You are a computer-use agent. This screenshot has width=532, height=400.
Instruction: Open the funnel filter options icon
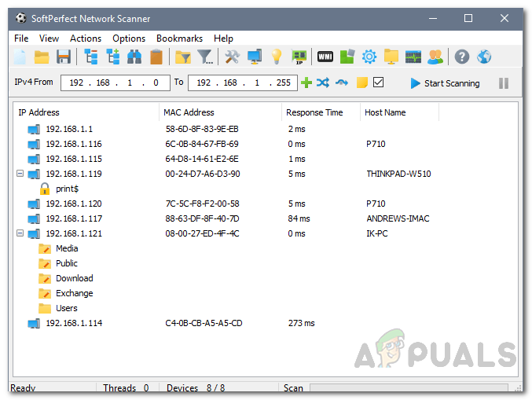click(205, 57)
